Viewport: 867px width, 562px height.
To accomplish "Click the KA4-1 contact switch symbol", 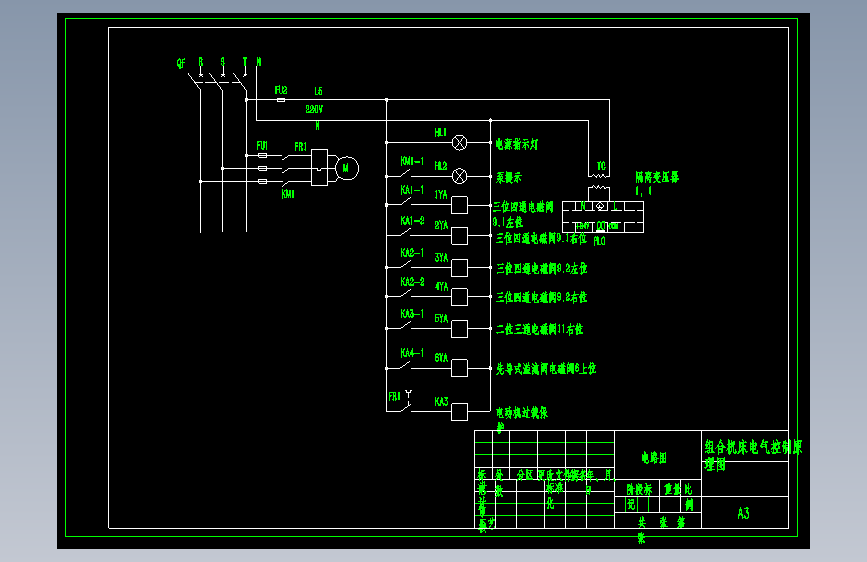I will click(404, 366).
